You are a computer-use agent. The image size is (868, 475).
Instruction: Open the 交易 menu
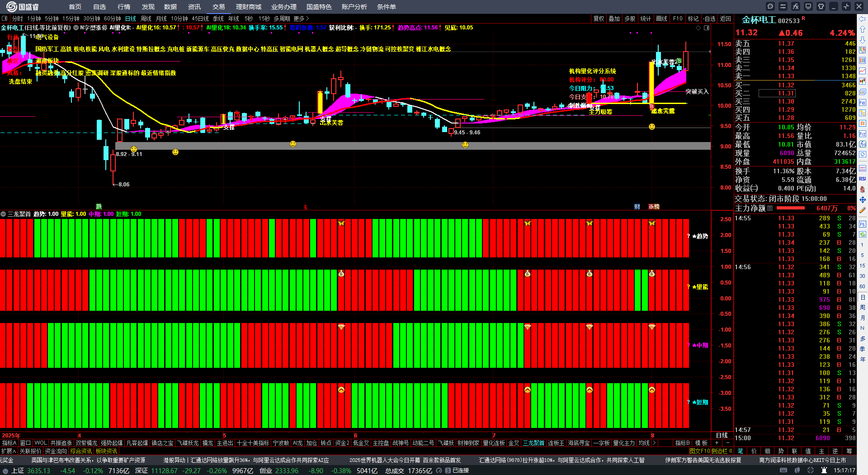tap(219, 7)
